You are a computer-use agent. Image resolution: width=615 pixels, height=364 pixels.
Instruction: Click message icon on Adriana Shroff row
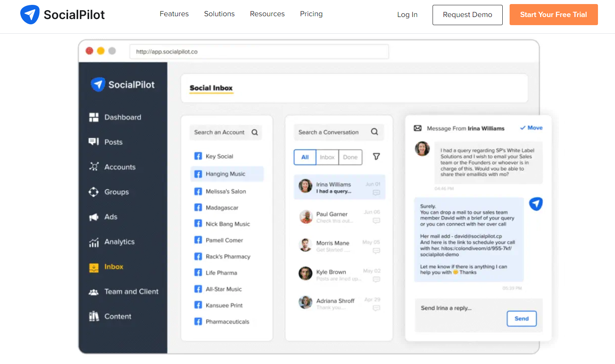click(376, 308)
